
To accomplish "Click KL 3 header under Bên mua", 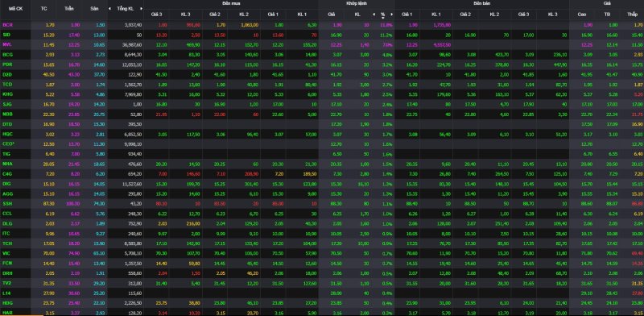I will (x=186, y=15).
